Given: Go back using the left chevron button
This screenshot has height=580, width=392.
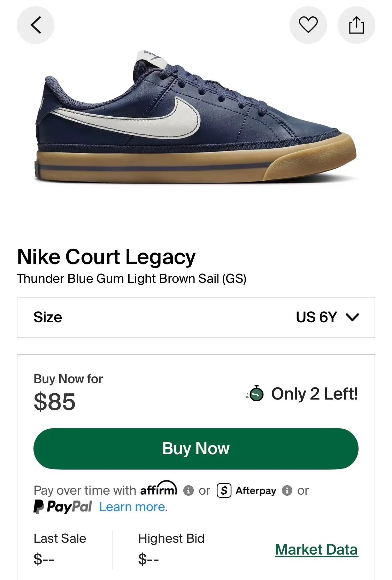Looking at the screenshot, I should point(36,25).
